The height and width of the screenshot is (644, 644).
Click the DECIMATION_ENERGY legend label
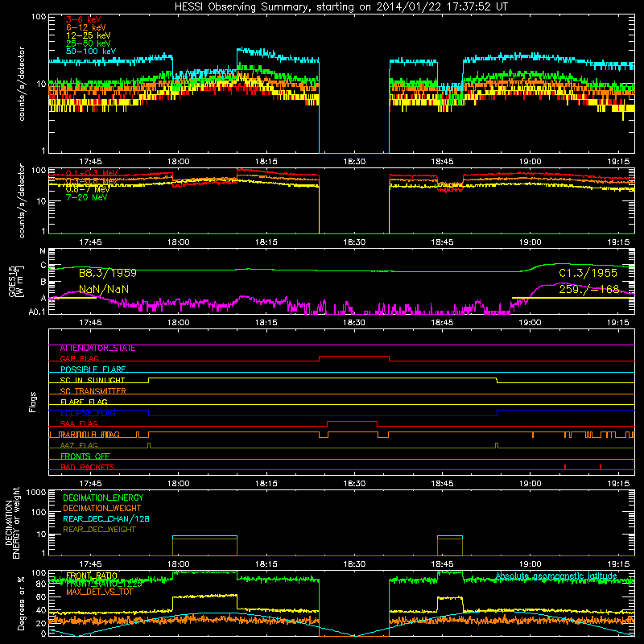point(103,497)
